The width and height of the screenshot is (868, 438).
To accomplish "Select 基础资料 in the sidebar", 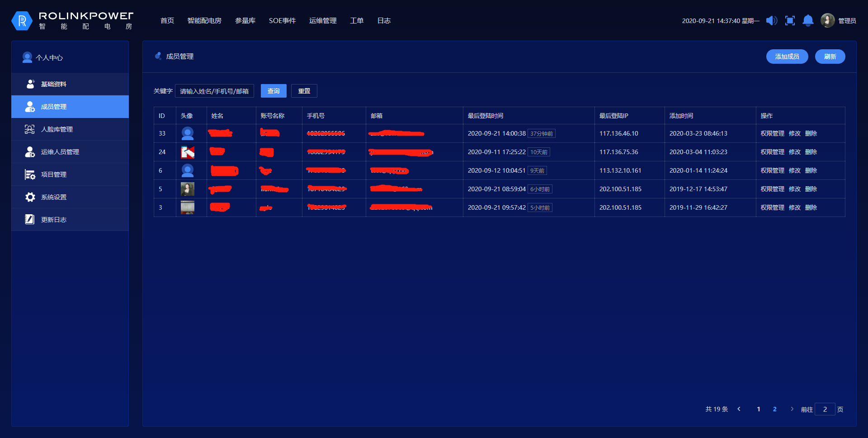I will click(x=70, y=84).
